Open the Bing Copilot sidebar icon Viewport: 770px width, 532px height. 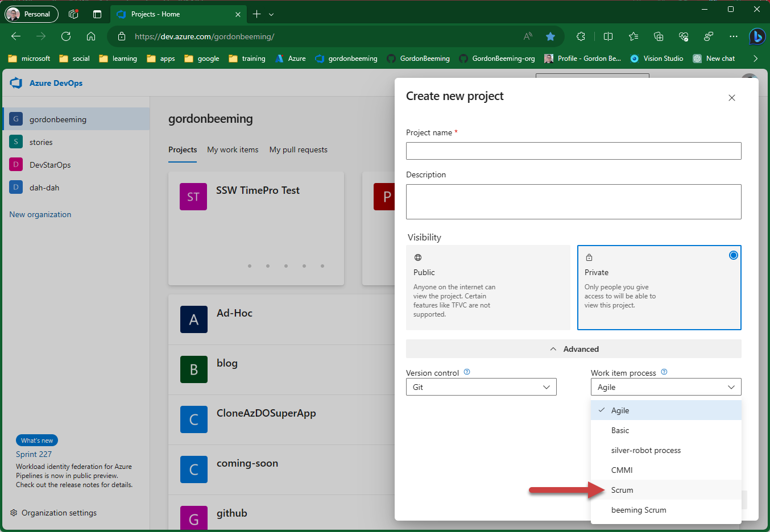tap(756, 36)
